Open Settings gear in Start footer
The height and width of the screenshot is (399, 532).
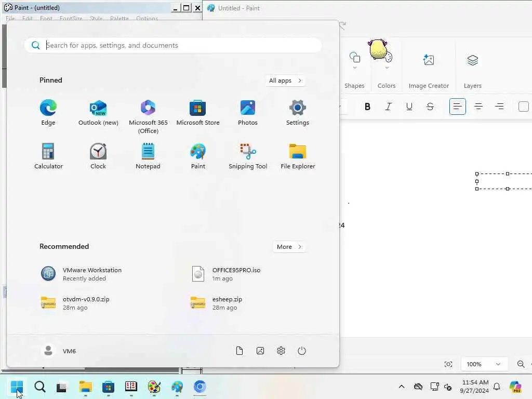point(281,351)
